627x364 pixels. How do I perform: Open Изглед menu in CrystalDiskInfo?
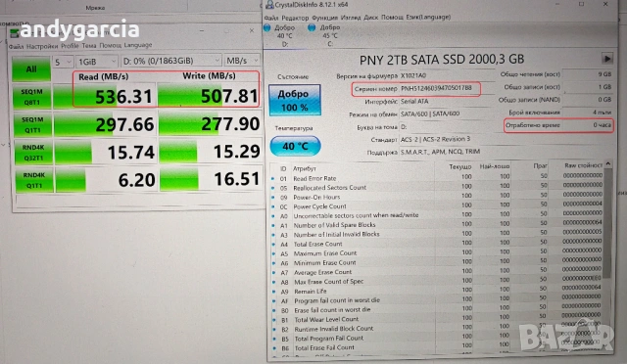pyautogui.click(x=351, y=18)
